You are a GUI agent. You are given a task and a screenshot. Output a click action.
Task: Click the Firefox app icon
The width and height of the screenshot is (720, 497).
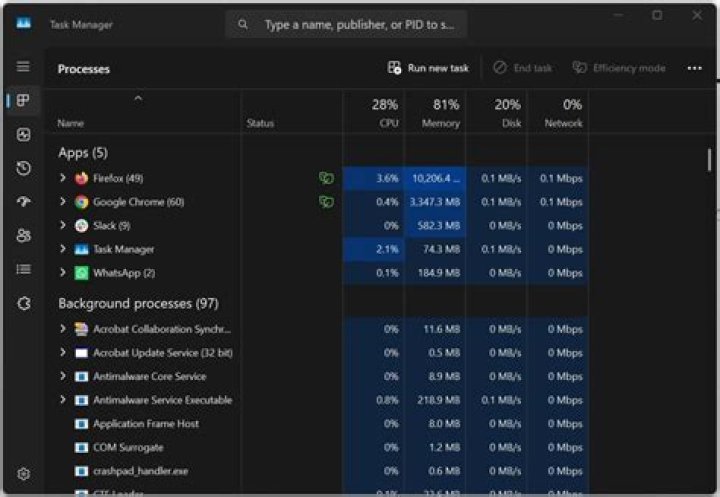pos(82,178)
